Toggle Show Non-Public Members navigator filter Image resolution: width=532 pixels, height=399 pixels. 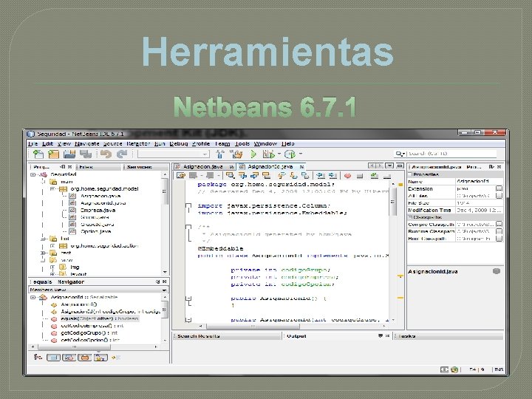pyautogui.click(x=85, y=358)
